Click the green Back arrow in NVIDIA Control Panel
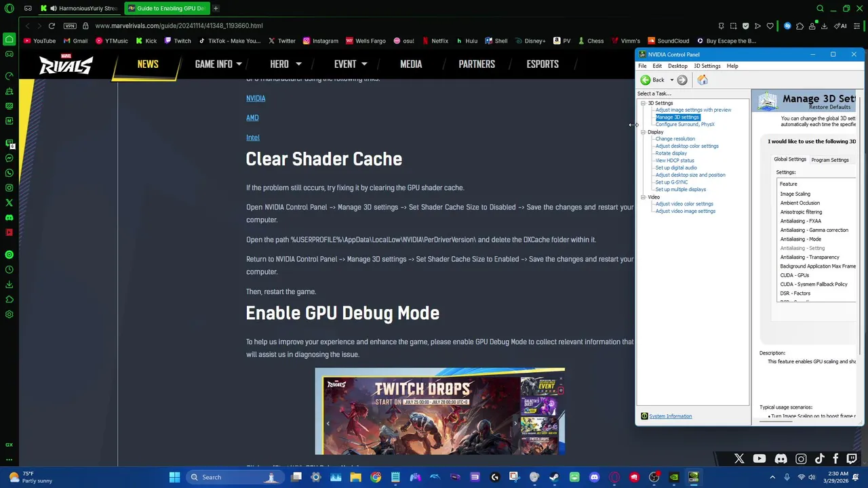 pyautogui.click(x=646, y=80)
